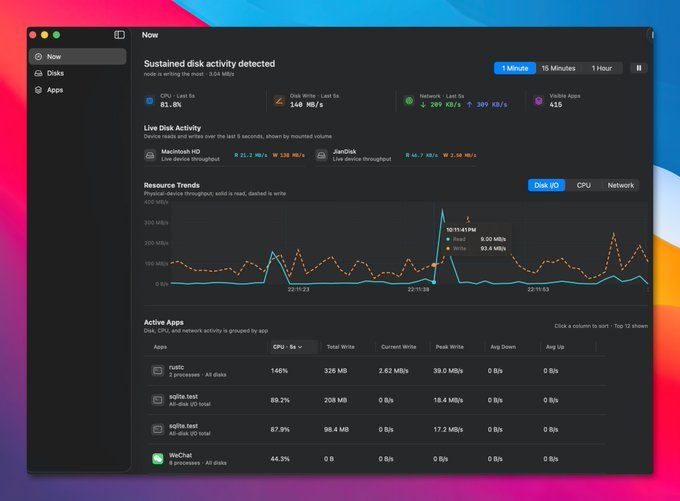Click the orange Disk Write icon
This screenshot has width=680, height=501.
[x=279, y=101]
